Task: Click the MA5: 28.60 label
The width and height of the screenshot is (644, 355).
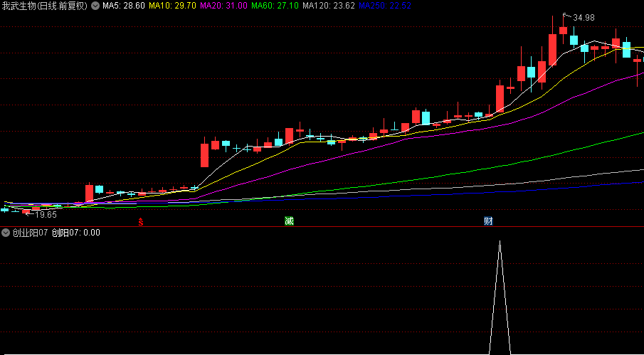Action: point(124,6)
